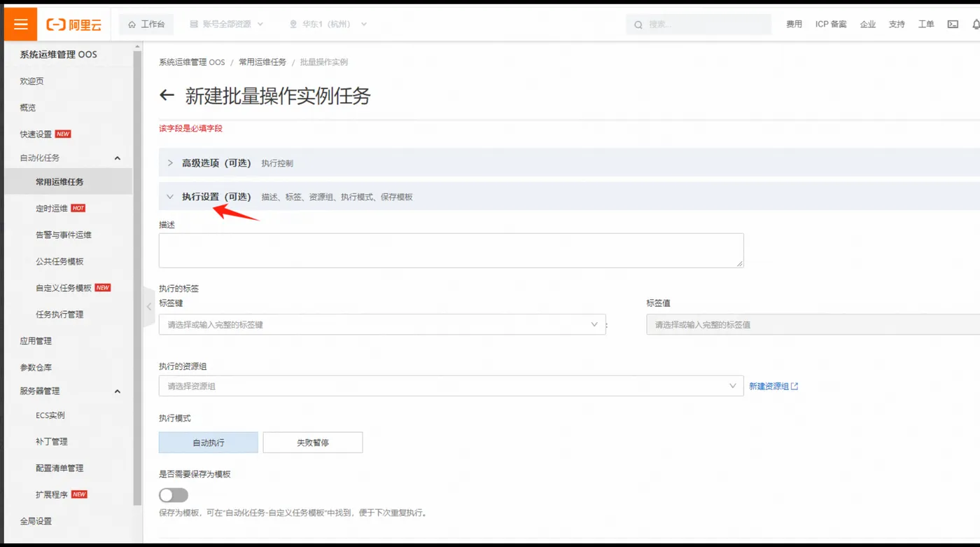Open the 支持 menu
Viewport: 980px width, 547px height.
pyautogui.click(x=897, y=25)
